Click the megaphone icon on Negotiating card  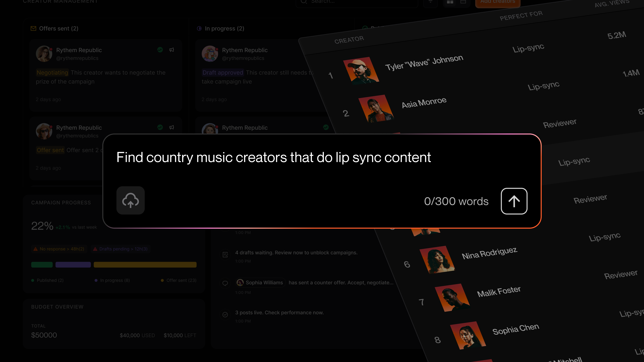172,50
